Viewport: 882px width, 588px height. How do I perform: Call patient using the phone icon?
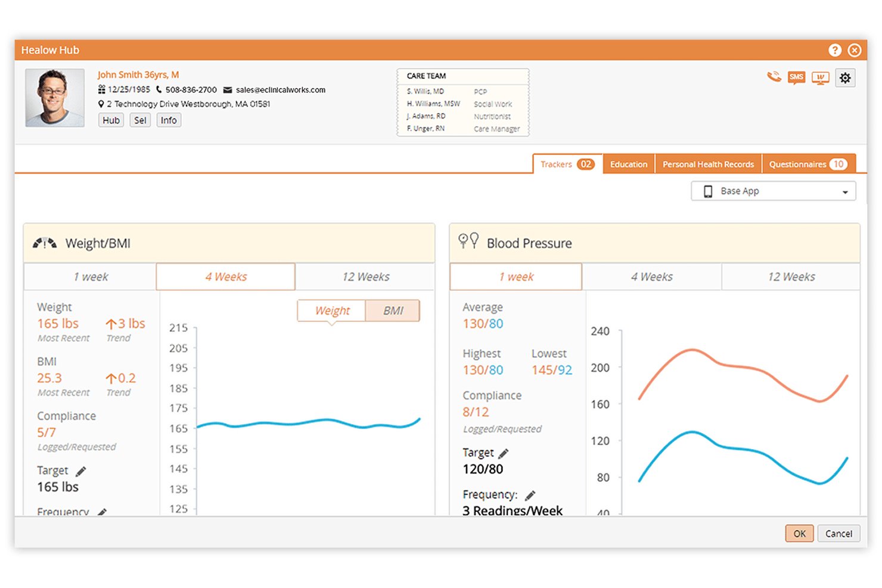pos(774,77)
